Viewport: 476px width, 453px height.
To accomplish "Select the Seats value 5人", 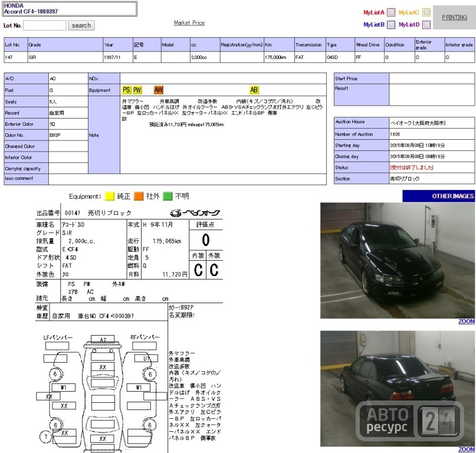I will point(53,101).
